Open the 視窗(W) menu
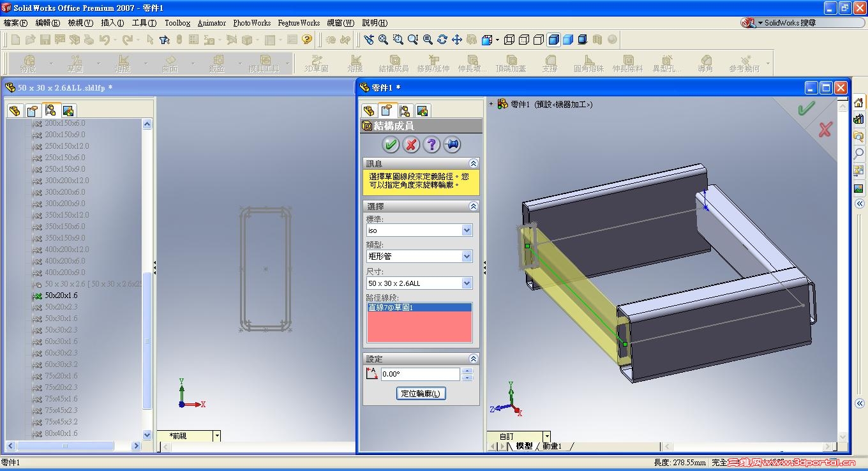 (340, 23)
